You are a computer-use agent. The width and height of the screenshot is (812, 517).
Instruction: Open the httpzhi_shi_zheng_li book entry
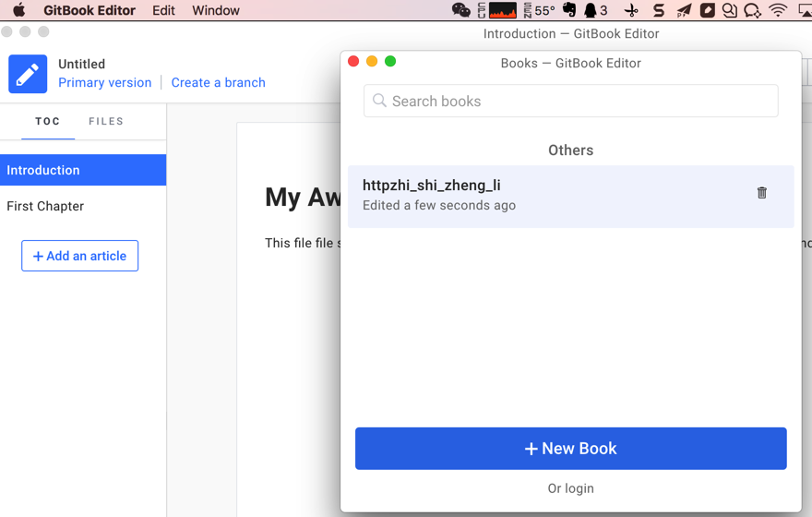[570, 197]
